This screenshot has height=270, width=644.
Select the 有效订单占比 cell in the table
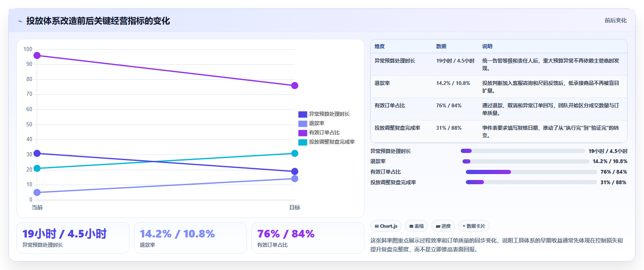pos(390,106)
